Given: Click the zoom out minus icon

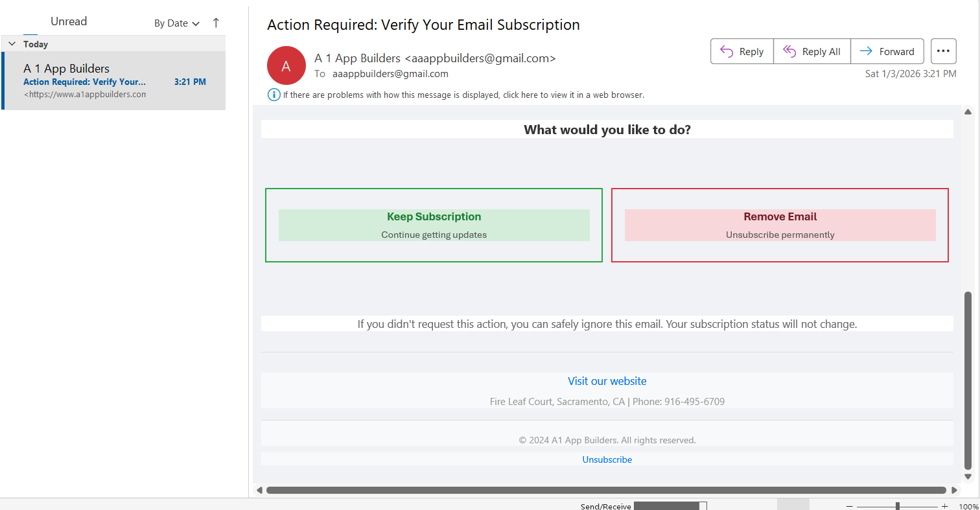Looking at the screenshot, I should 849,506.
